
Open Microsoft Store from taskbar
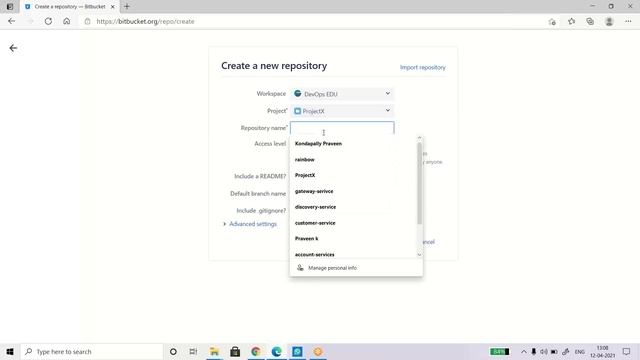(x=235, y=351)
